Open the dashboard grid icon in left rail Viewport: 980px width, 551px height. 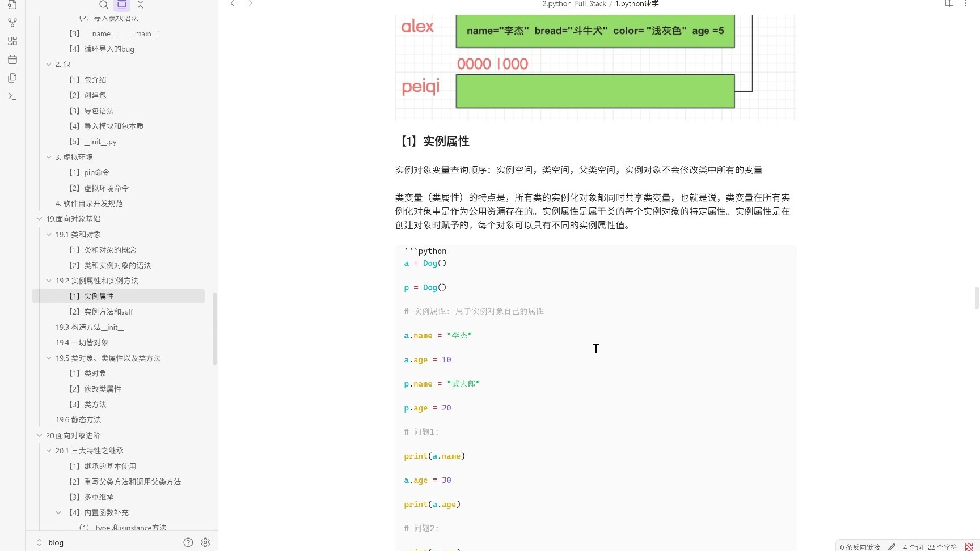(x=12, y=41)
